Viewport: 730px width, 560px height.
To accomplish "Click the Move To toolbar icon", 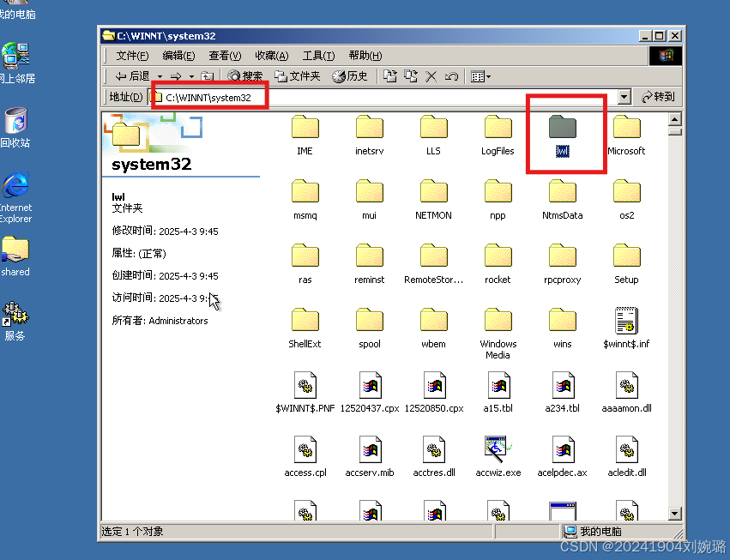I will coord(390,76).
